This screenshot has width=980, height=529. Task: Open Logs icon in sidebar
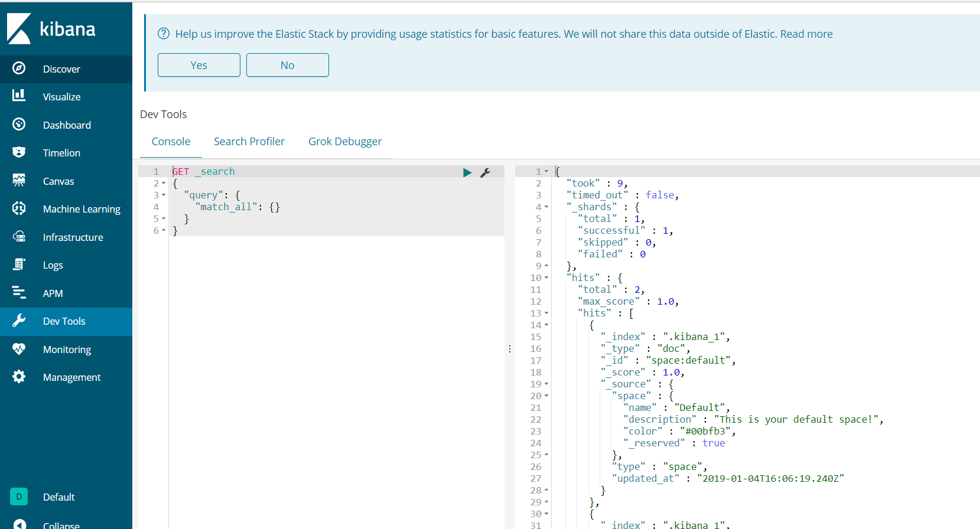tap(19, 264)
